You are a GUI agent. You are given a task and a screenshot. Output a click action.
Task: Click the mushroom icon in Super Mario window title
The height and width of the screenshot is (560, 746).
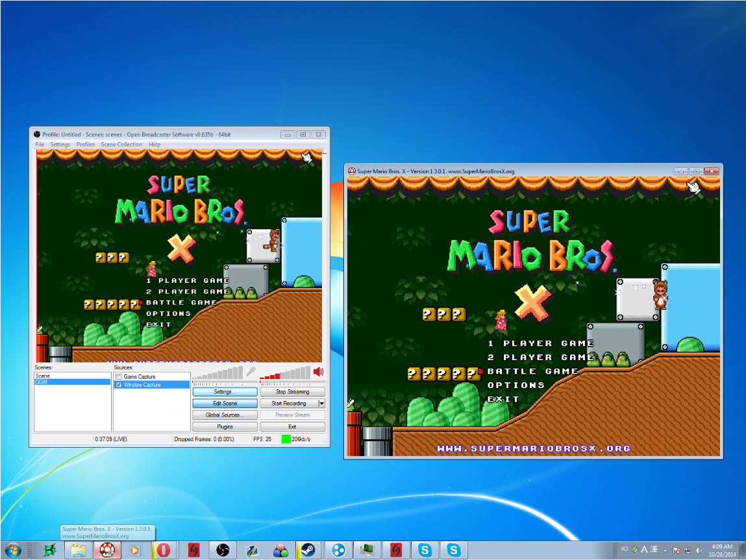pyautogui.click(x=352, y=171)
